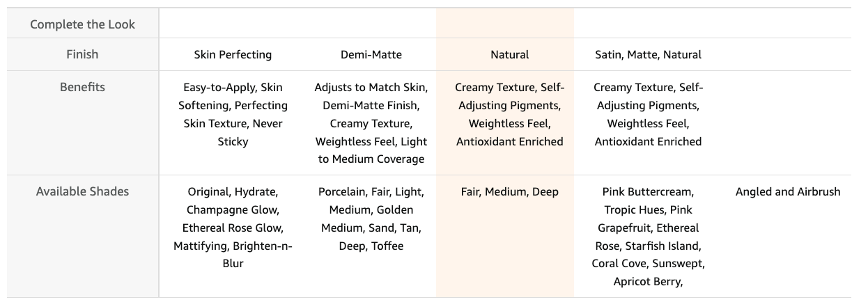Select the 'Original, Hydrate, Champagne Glow' shades cell
This screenshot has height=302, width=868.
pos(233,228)
